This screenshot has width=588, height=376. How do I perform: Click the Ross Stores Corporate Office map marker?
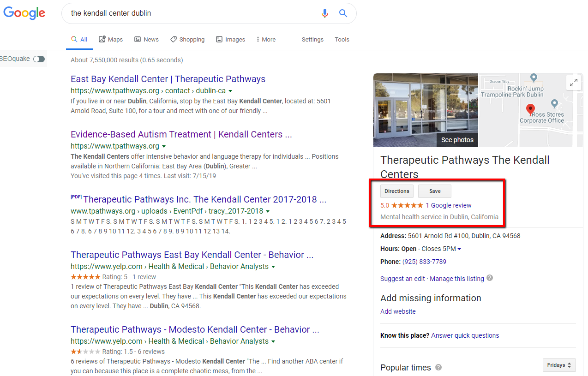pos(555,104)
